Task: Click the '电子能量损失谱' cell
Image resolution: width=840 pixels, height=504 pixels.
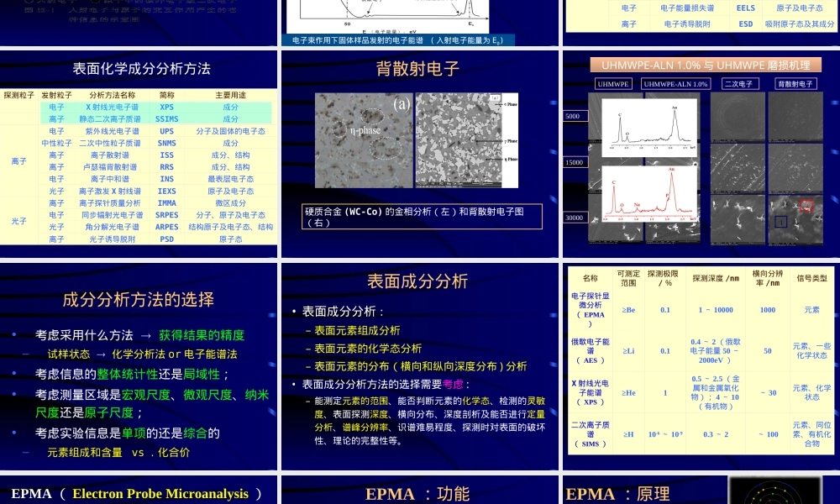Action: coord(687,8)
